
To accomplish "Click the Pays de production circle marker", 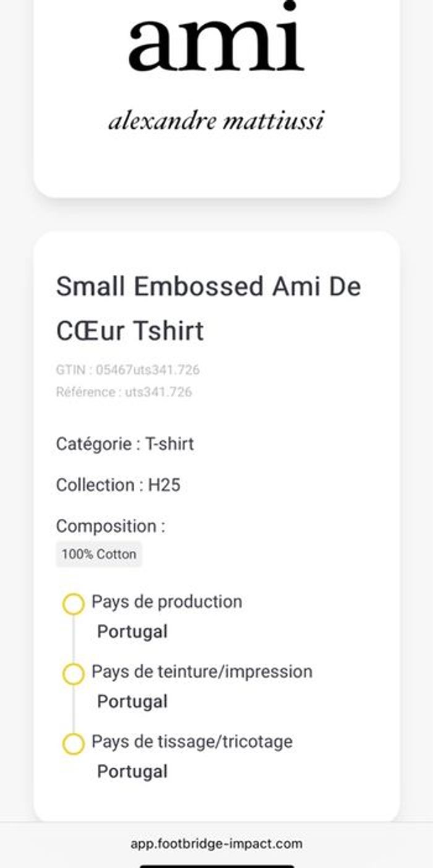I will 73,604.
